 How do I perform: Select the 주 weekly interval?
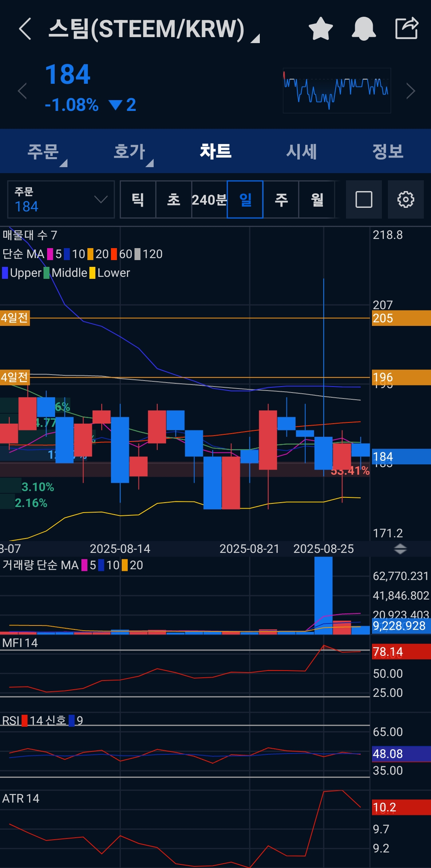click(281, 199)
